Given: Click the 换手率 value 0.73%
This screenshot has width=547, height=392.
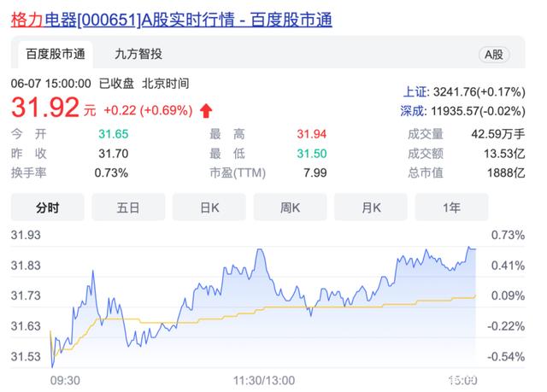Looking at the screenshot, I should [111, 173].
